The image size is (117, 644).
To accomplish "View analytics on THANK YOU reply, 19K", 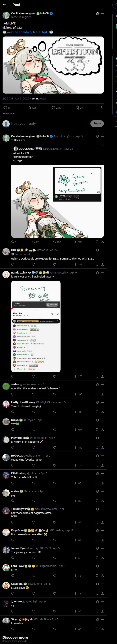I will point(79,242).
